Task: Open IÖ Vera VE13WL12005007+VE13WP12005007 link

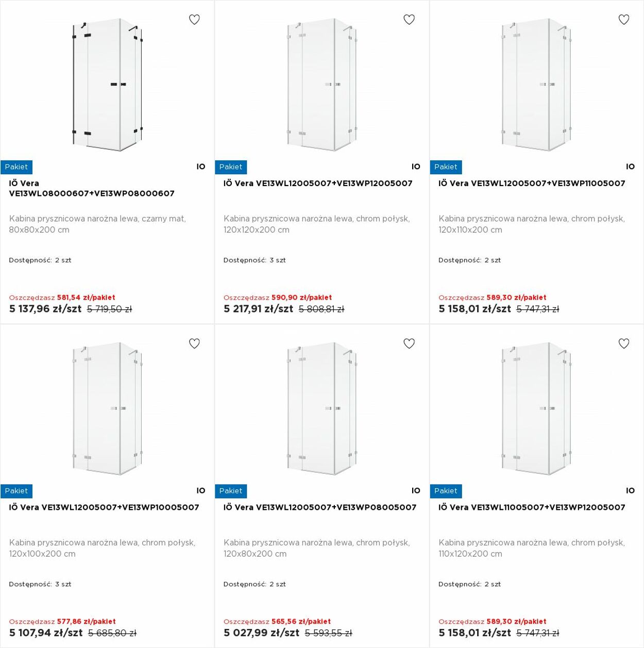Action: [318, 183]
